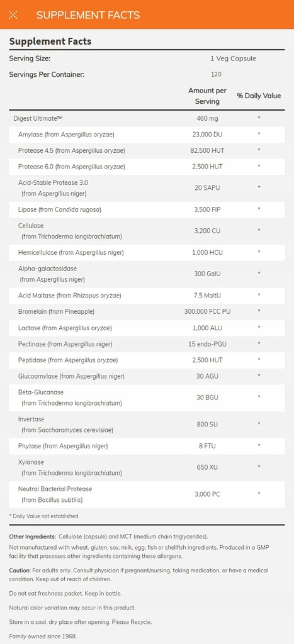Screen dimensions: 294x644
Task: Select the Other Ingredients paragraph label
Action: click(33, 537)
